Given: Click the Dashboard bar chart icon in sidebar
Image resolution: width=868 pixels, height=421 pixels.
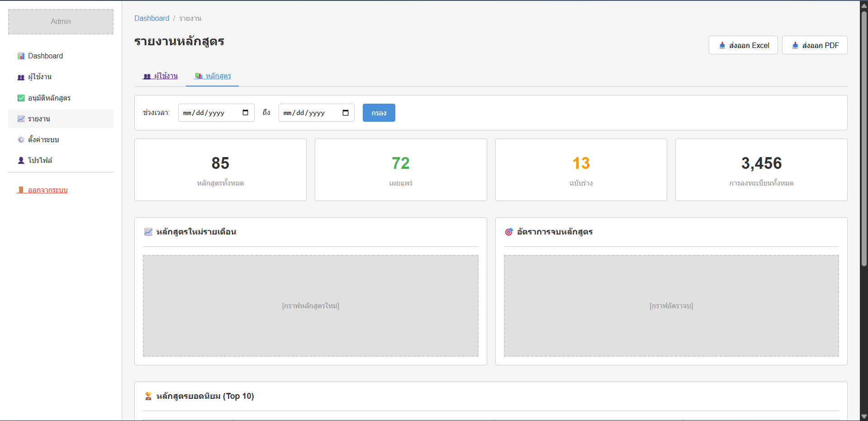Looking at the screenshot, I should (x=21, y=56).
